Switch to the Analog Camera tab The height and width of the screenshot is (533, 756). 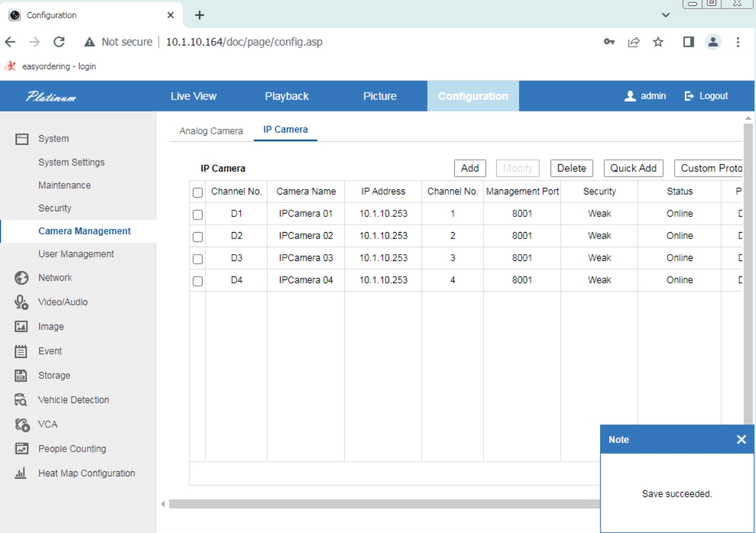click(x=211, y=131)
